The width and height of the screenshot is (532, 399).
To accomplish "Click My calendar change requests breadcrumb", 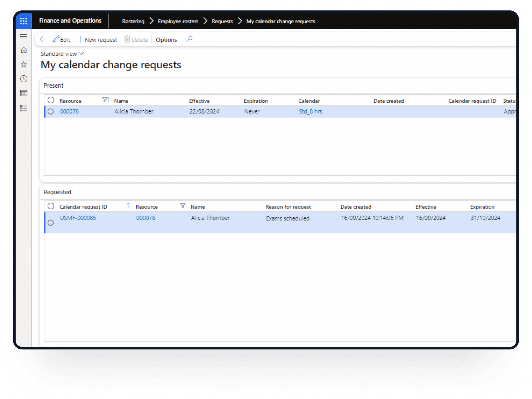I will pyautogui.click(x=281, y=21).
